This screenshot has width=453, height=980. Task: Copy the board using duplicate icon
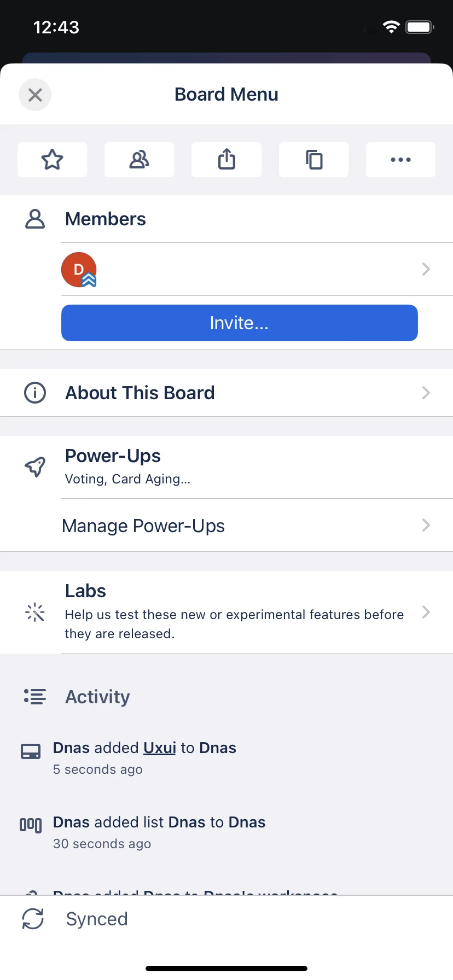(x=313, y=160)
